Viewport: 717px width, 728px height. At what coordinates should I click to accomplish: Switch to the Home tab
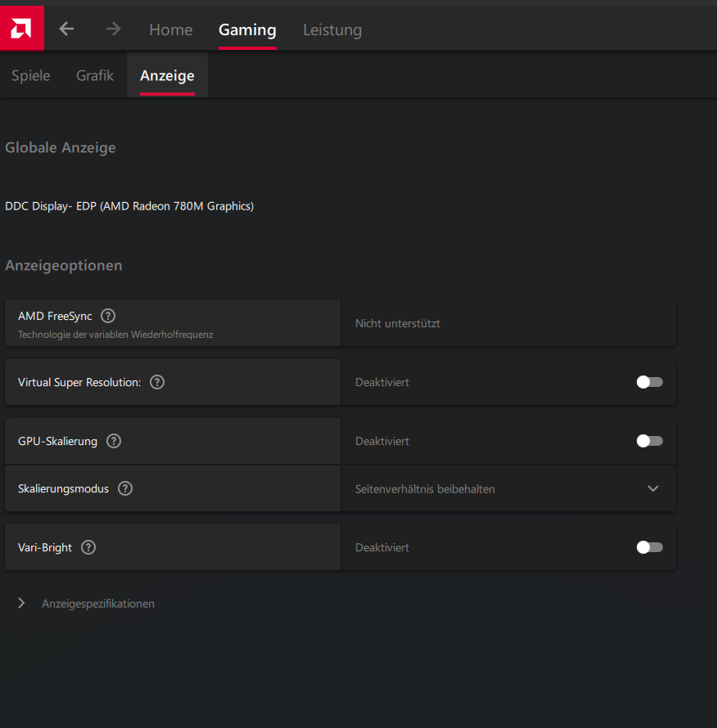pyautogui.click(x=170, y=30)
